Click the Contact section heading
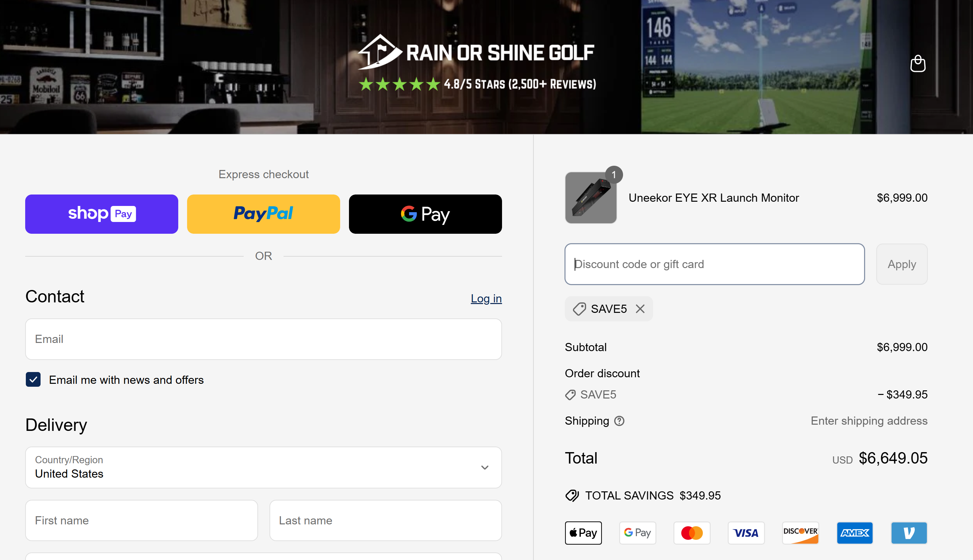 click(x=55, y=297)
